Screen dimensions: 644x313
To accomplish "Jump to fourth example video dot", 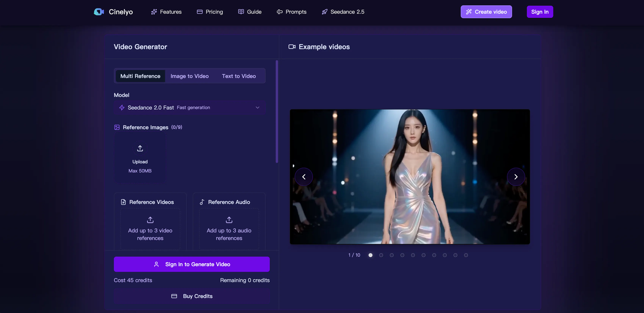I will tap(402, 255).
